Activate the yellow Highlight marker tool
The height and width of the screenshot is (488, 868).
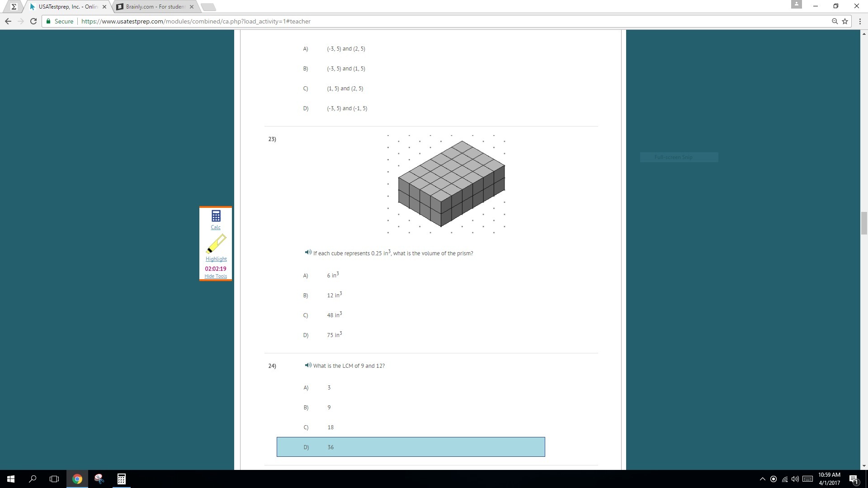click(x=216, y=244)
